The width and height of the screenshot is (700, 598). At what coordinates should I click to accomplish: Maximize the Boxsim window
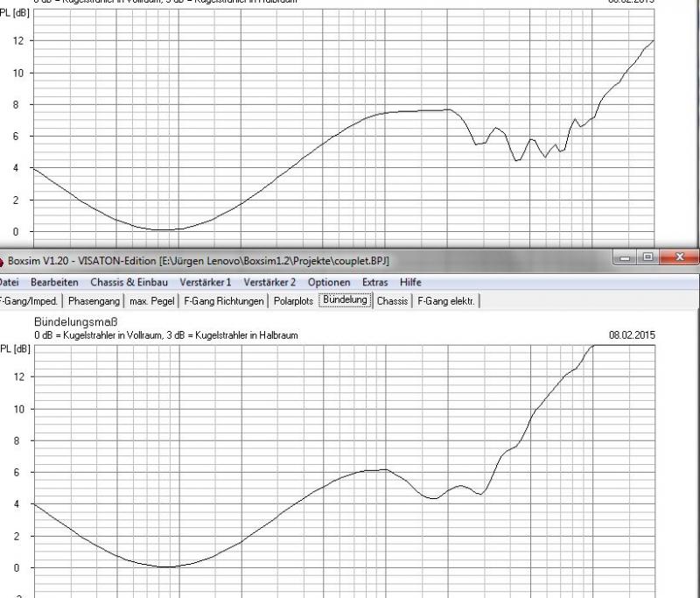647,257
